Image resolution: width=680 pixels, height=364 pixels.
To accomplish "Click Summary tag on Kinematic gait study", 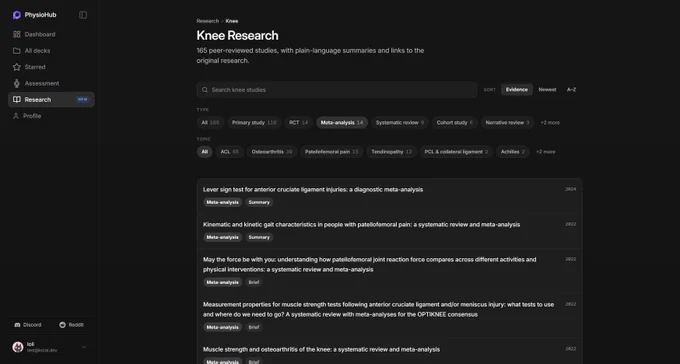I will [259, 237].
